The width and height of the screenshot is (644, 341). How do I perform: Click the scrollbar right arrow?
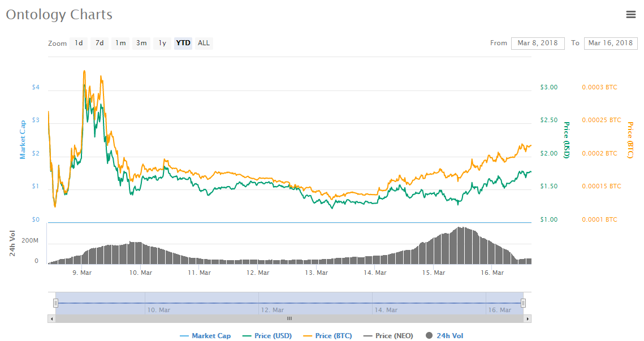[528, 319]
